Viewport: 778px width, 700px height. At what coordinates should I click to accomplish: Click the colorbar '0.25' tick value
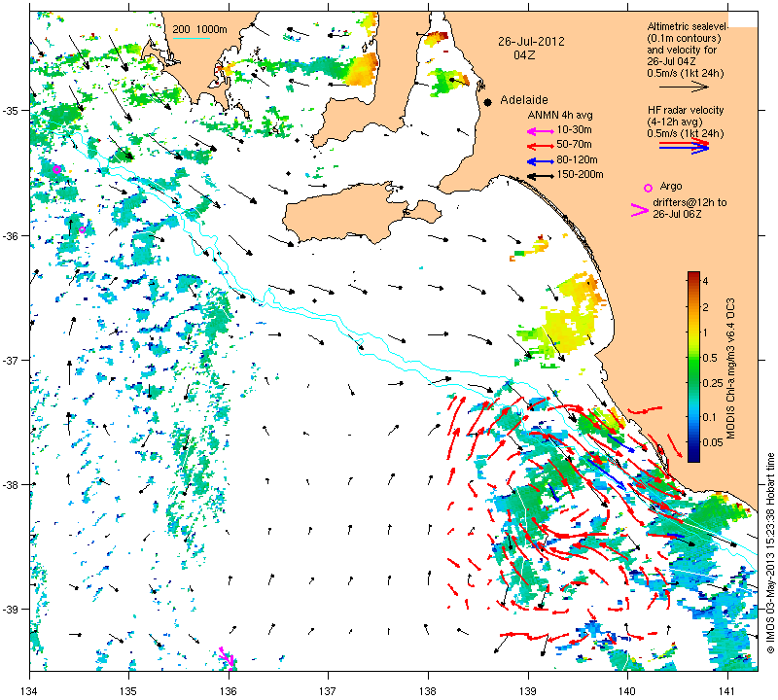pos(712,382)
